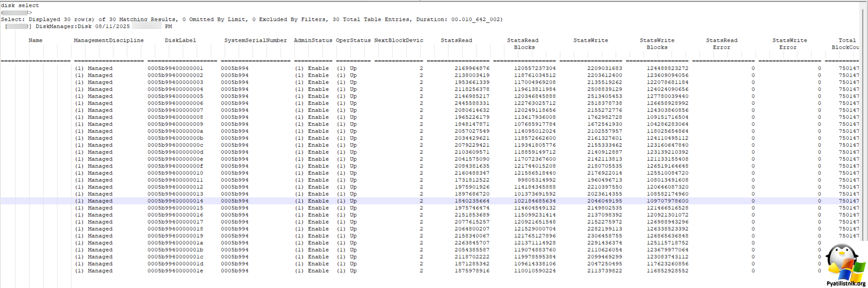Click disk label 0005b99400000010
868x288 pixels.
(175, 173)
